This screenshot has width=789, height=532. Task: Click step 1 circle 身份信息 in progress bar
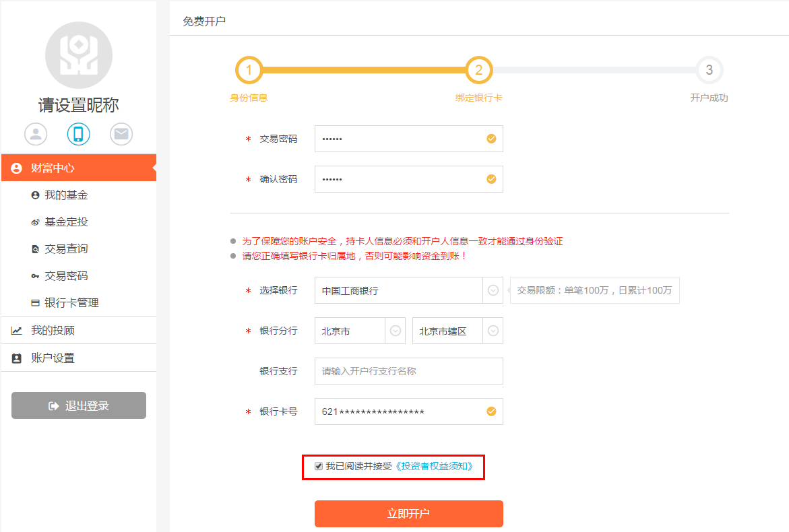tap(249, 70)
